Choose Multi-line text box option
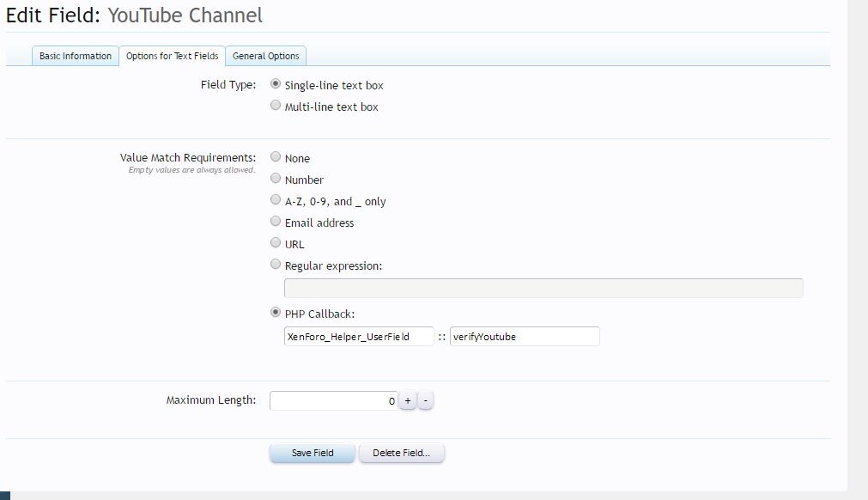The image size is (868, 500). point(276,106)
